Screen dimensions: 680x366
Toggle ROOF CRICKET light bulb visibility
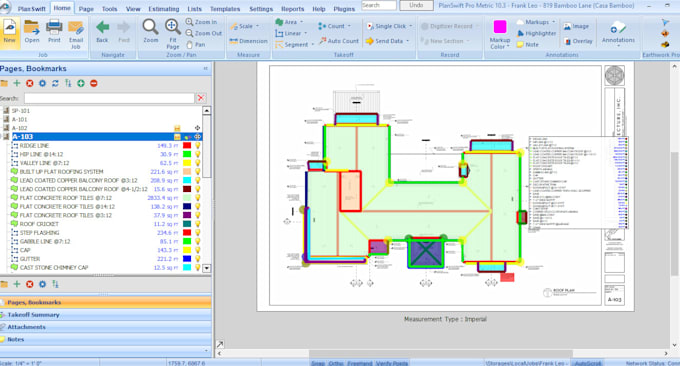pos(198,224)
